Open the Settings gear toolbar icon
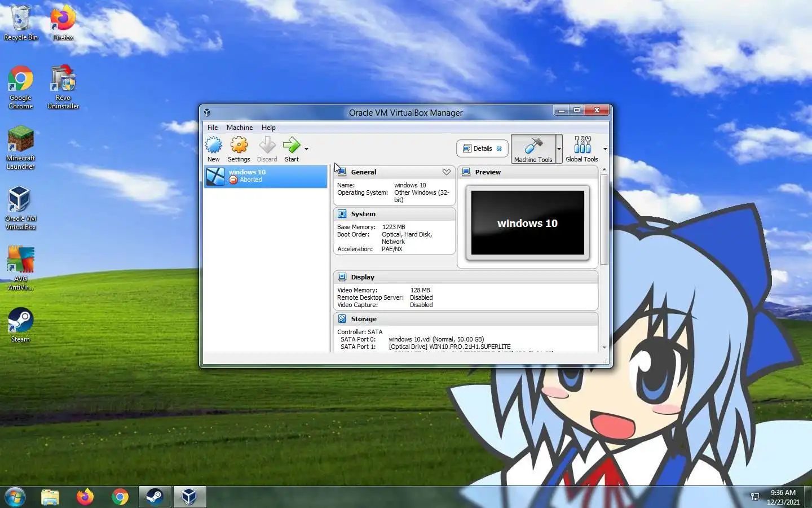This screenshot has width=812, height=508. (x=239, y=149)
